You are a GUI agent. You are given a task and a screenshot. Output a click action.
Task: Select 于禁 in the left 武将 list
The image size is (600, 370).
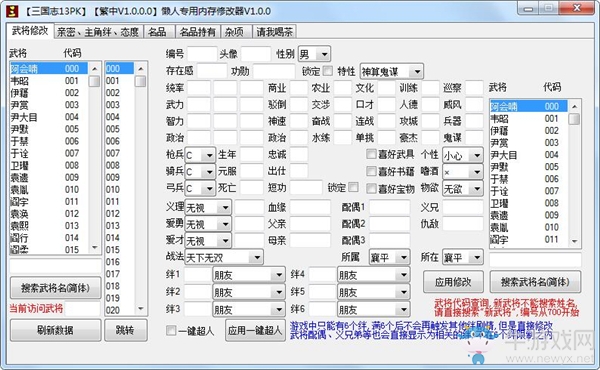49,142
